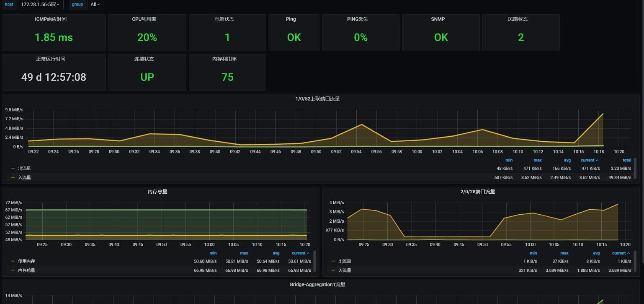
Task: Click the color marker beside 入流量 in 1/0/52 legend
Action: 13,177
